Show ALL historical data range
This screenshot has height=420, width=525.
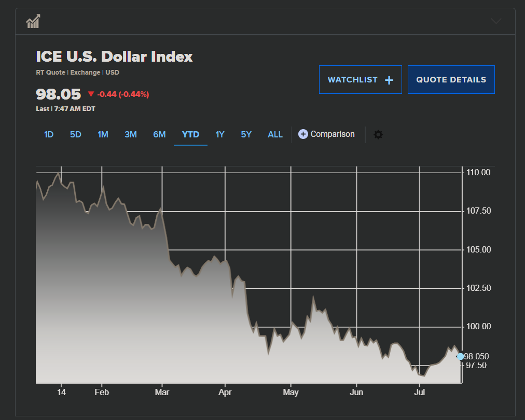[x=275, y=135]
